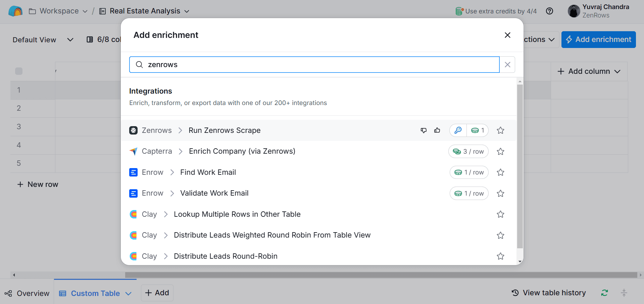The width and height of the screenshot is (644, 304).
Task: Toggle the select-all rows checkbox
Action: click(19, 71)
